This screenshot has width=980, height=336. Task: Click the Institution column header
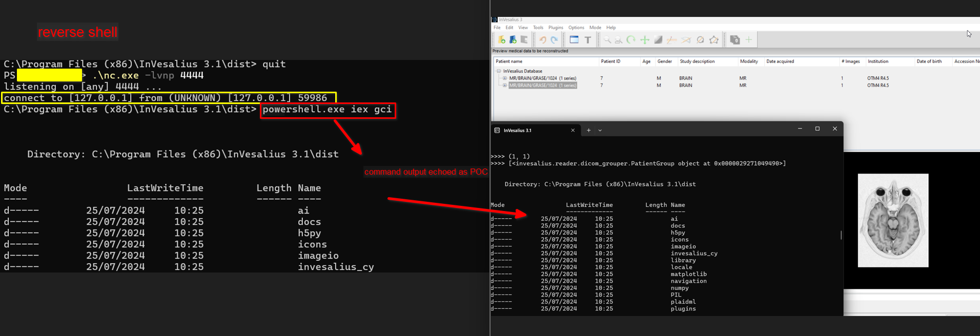[x=890, y=61]
